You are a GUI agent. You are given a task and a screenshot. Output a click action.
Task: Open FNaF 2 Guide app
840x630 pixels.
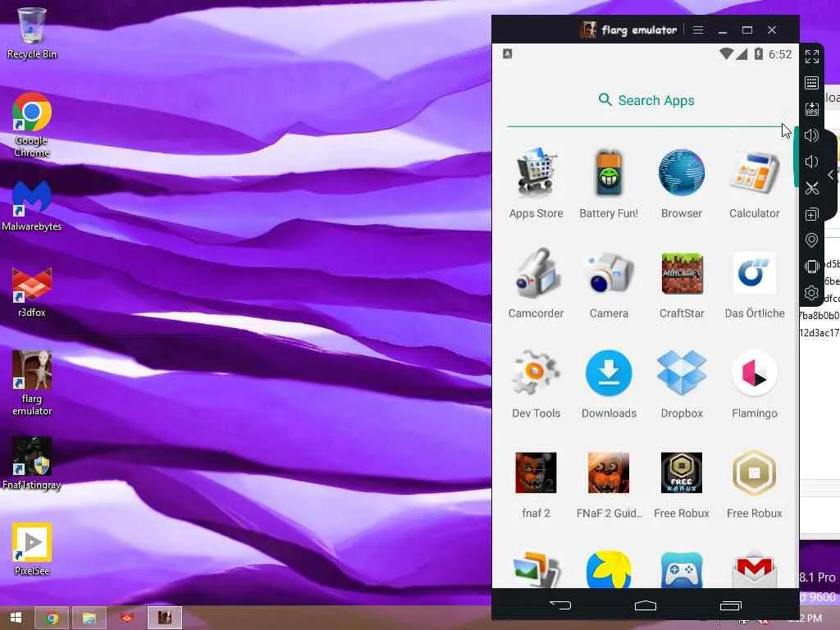609,484
